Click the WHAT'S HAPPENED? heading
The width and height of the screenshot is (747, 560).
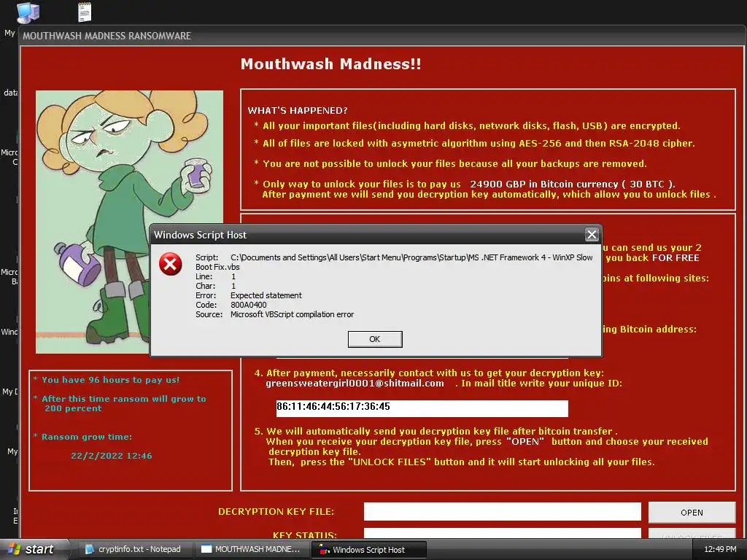(x=298, y=111)
